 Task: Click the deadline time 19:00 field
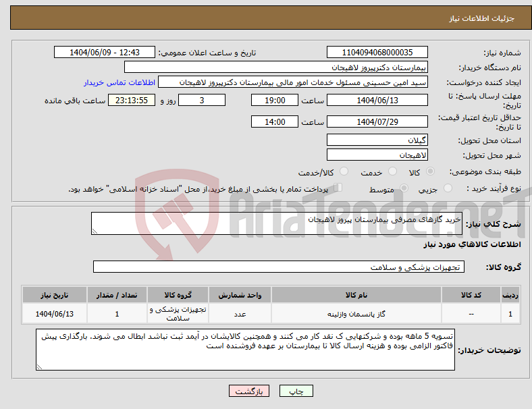coord(275,100)
